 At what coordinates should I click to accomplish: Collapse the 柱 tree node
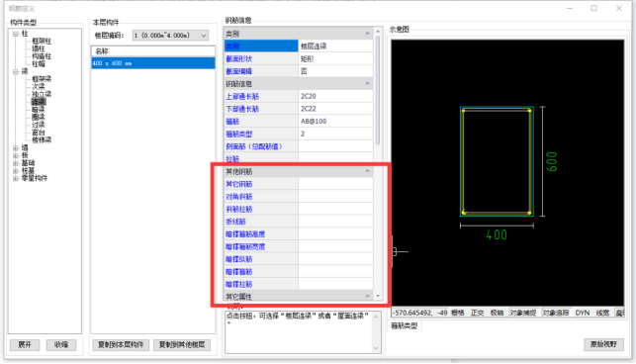point(16,34)
